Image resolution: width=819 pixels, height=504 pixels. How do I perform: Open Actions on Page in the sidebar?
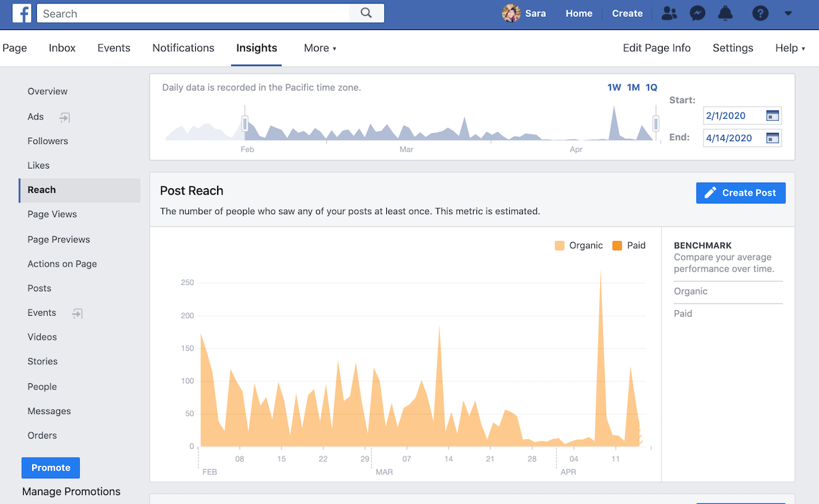point(62,264)
